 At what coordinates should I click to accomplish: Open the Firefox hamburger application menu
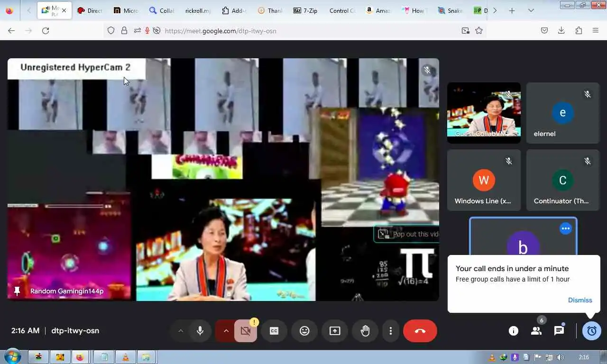tap(596, 30)
